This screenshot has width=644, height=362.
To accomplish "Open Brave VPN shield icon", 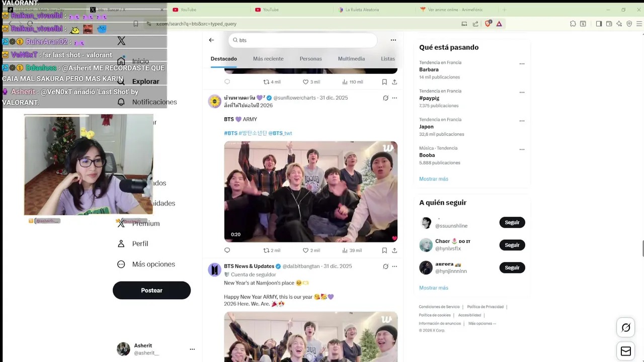I will click(629, 24).
